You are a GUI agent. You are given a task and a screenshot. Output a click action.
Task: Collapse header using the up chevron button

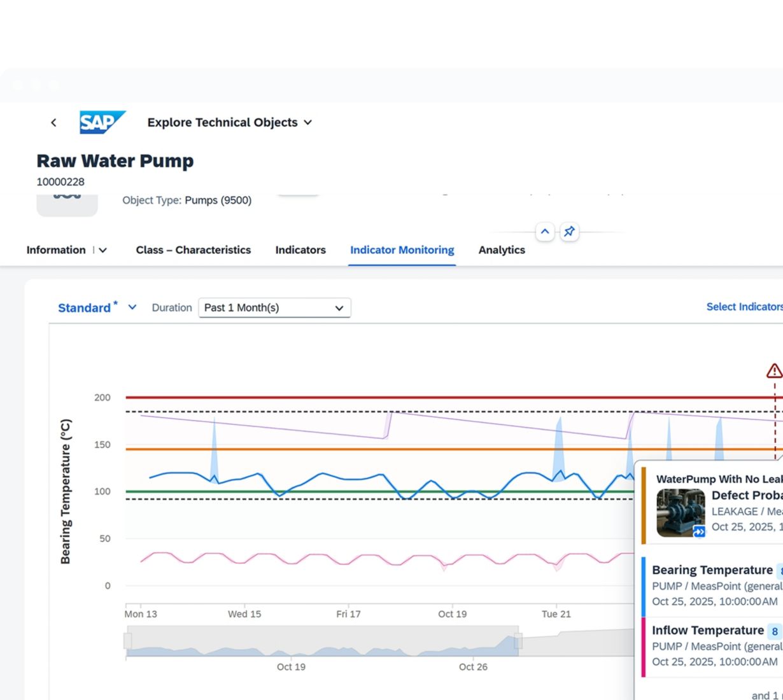point(545,232)
